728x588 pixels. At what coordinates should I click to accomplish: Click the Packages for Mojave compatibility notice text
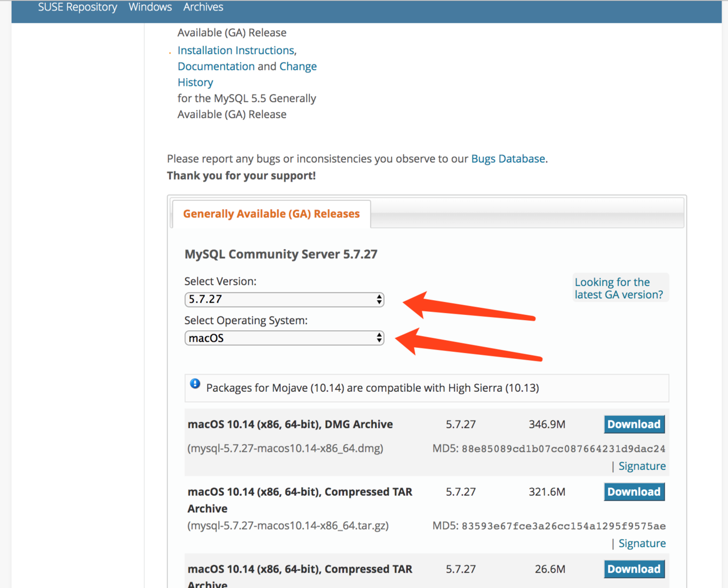372,388
